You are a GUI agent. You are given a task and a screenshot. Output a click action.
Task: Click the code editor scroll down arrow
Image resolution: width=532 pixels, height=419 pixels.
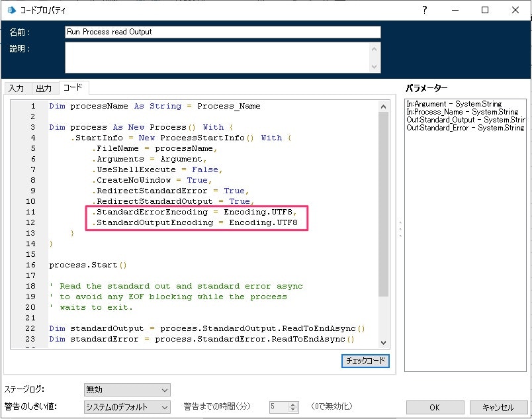click(383, 343)
